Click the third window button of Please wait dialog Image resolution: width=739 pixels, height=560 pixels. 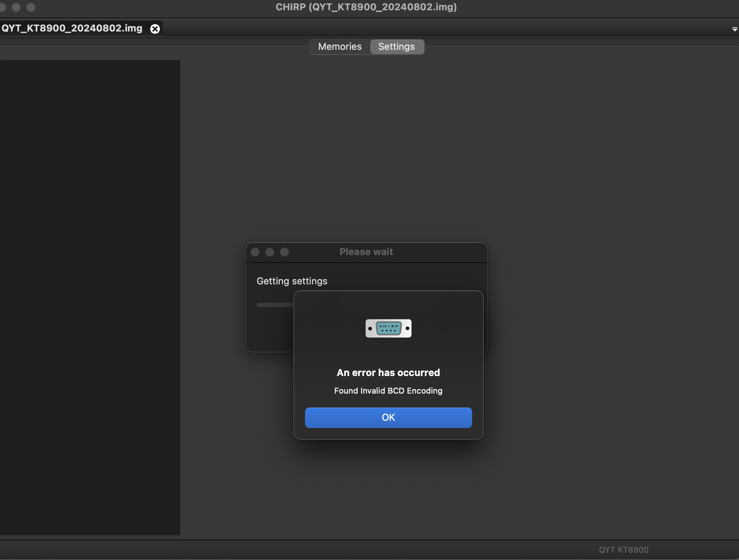pyautogui.click(x=284, y=252)
